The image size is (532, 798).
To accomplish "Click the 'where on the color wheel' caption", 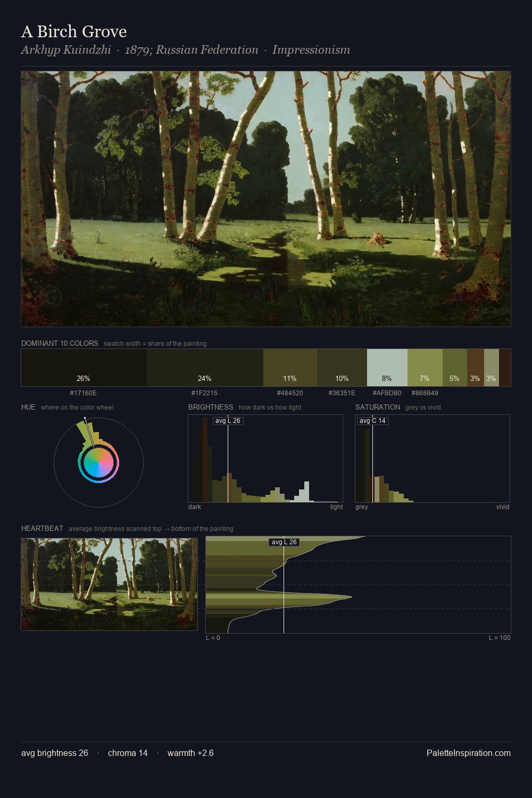I will click(77, 408).
